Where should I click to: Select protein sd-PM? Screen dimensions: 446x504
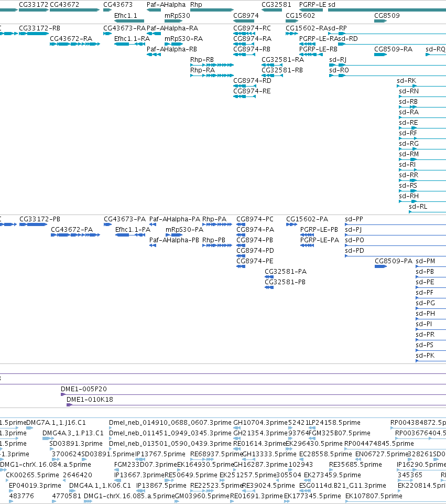point(426,261)
